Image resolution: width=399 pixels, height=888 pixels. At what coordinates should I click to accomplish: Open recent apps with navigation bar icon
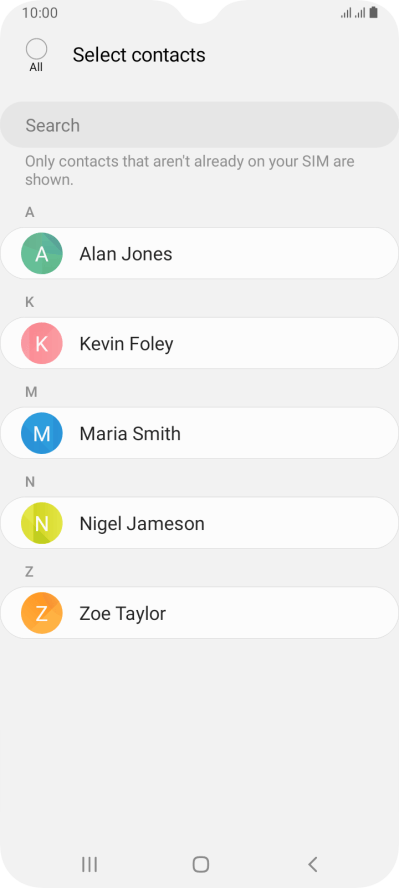point(89,864)
